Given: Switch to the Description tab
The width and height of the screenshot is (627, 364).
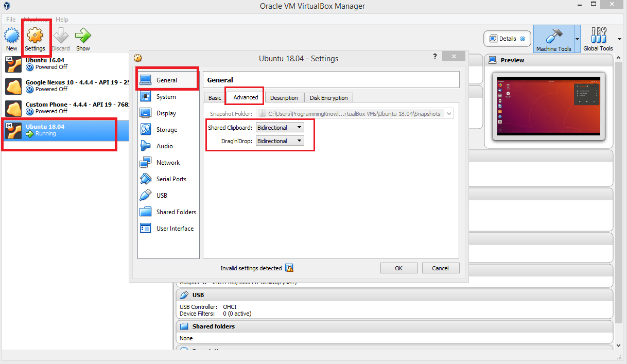Looking at the screenshot, I should coord(284,98).
